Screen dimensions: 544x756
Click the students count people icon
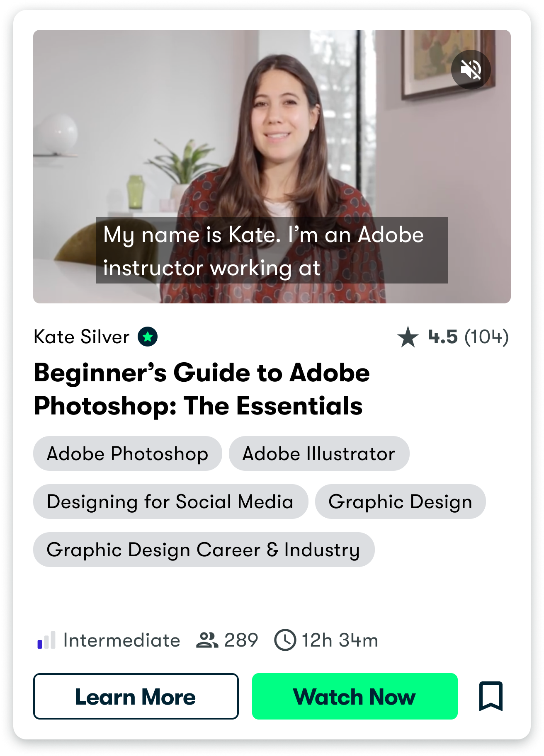(x=207, y=640)
